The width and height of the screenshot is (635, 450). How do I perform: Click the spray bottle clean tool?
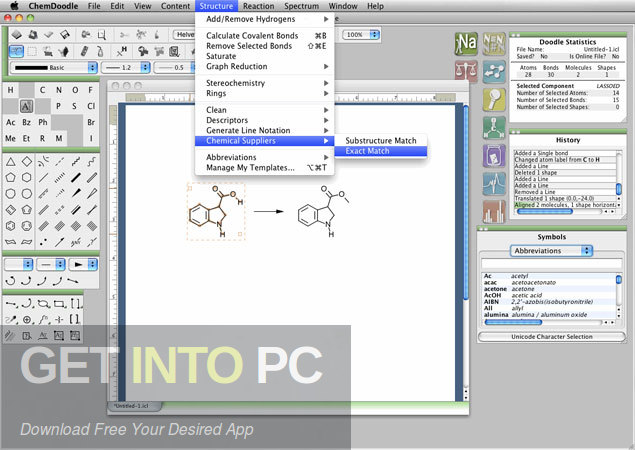(100, 51)
